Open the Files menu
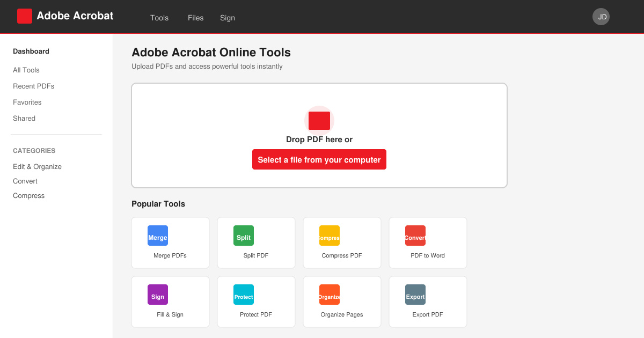 point(196,18)
